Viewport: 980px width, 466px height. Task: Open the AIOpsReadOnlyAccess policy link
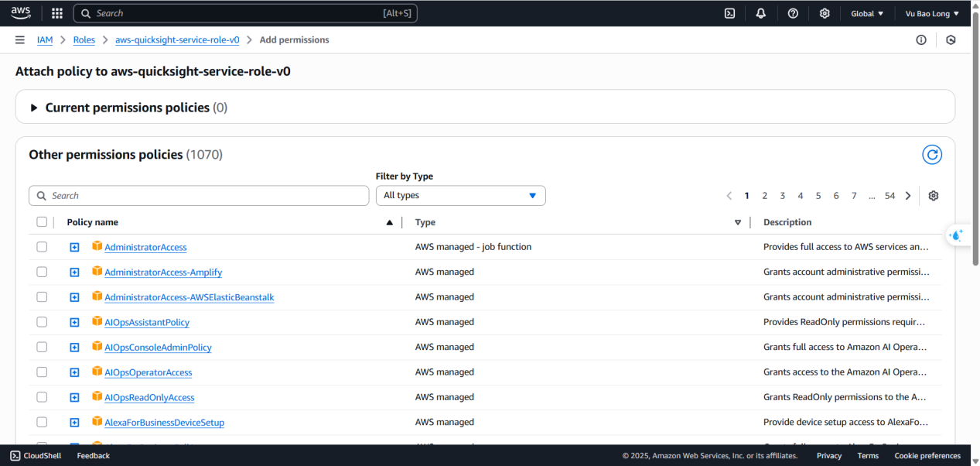(149, 397)
